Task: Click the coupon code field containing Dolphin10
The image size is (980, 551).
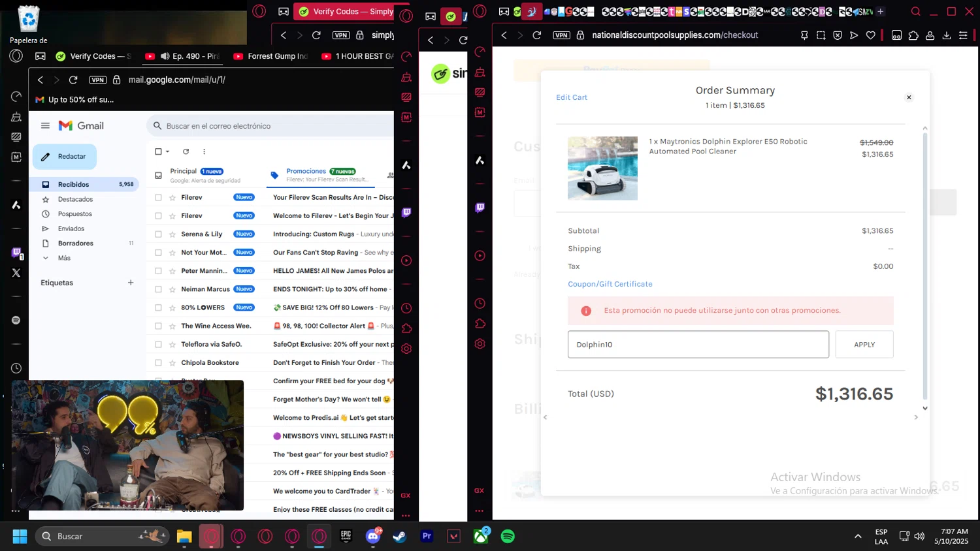Action: (698, 345)
